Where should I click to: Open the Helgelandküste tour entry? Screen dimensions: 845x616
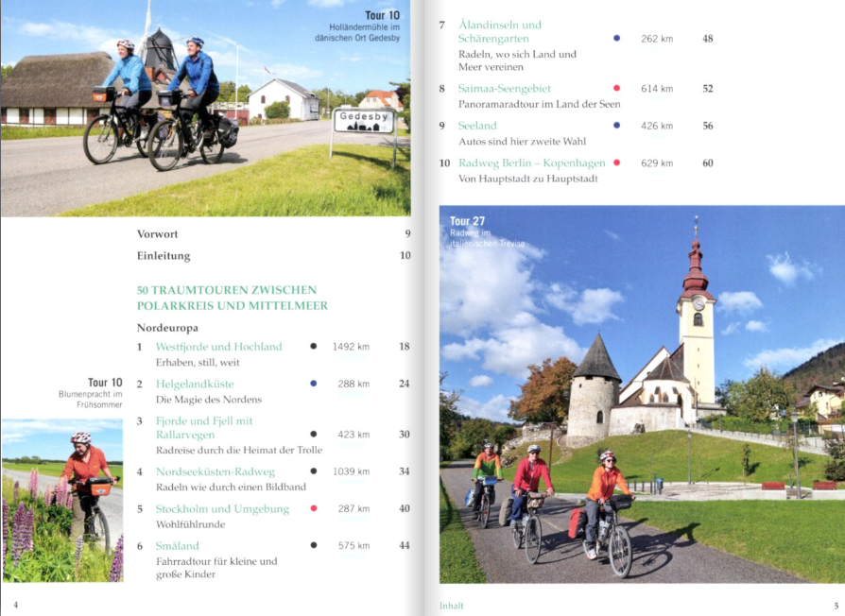point(195,384)
